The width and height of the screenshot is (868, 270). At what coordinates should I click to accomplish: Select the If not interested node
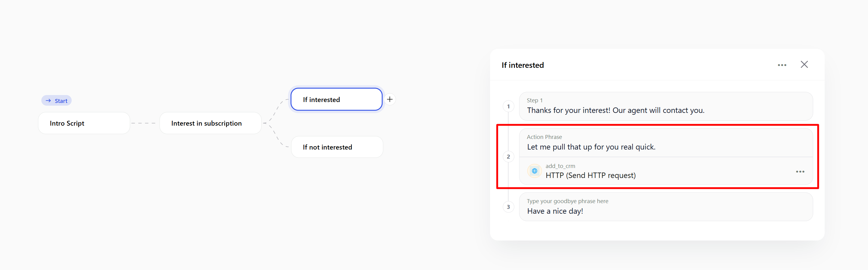(x=337, y=147)
